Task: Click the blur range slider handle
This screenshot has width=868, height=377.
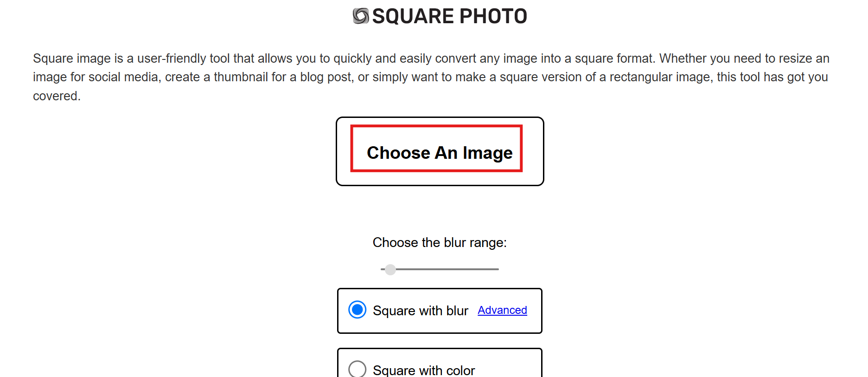Action: [x=390, y=269]
